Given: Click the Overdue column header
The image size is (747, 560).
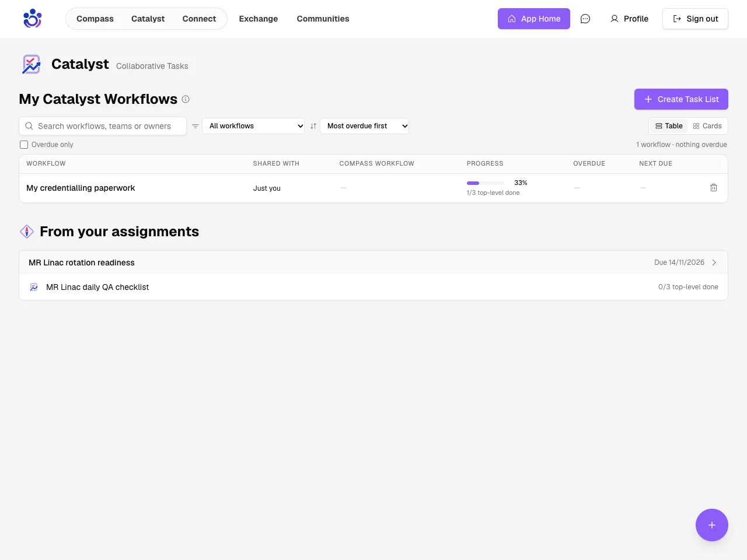Looking at the screenshot, I should click(589, 163).
